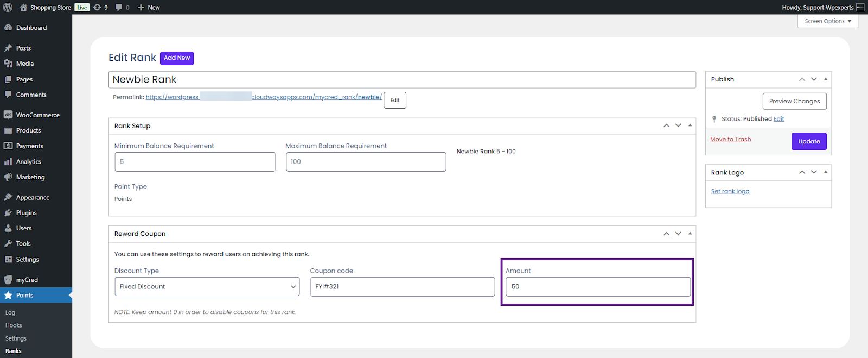Viewport: 868px width, 358px height.
Task: Open the myCred menu in sidebar
Action: 27,280
